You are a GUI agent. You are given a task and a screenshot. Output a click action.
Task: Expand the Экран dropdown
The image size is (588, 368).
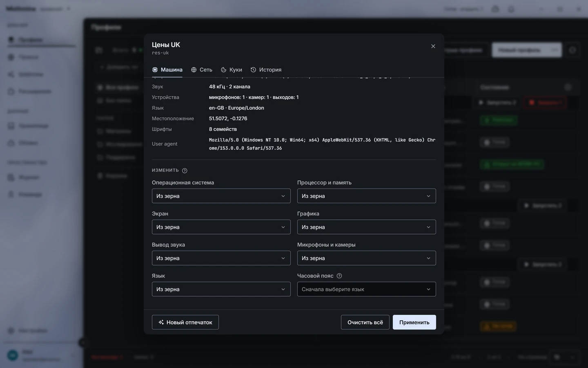coord(221,227)
